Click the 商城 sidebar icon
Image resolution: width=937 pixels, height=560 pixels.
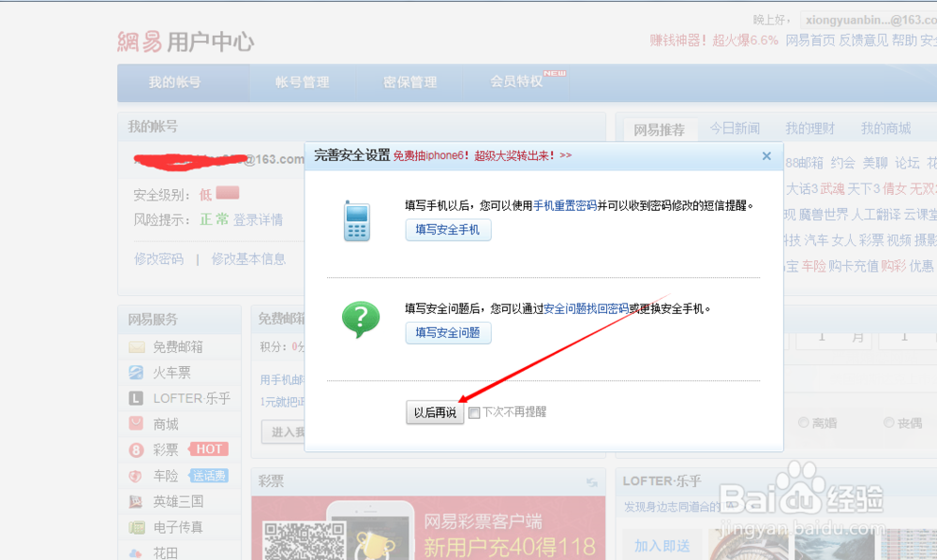[x=136, y=423]
